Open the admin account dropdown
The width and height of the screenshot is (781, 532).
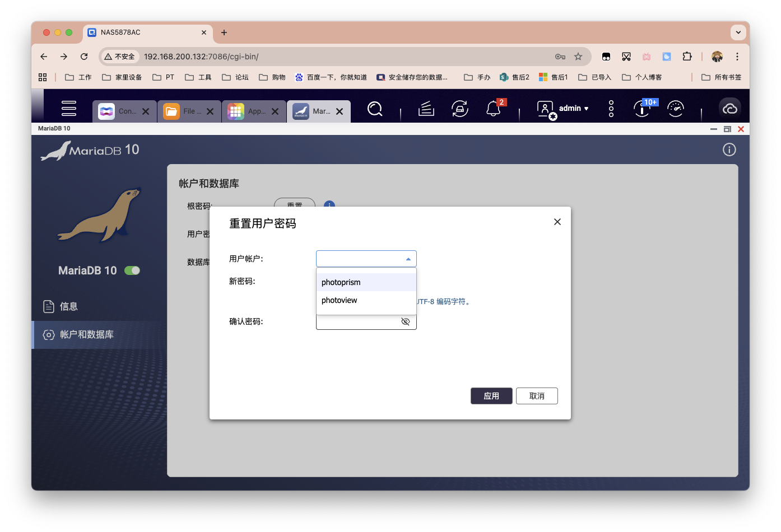tap(571, 108)
